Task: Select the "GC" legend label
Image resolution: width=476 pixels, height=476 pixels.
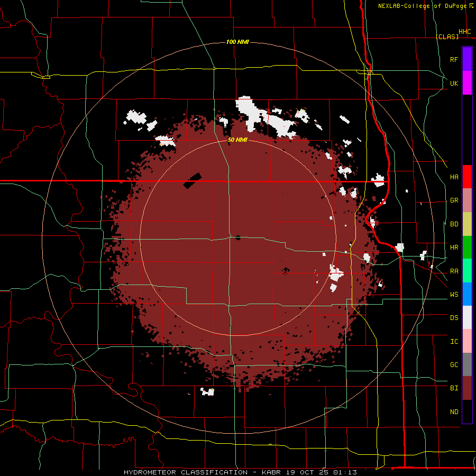Action: 454,365
